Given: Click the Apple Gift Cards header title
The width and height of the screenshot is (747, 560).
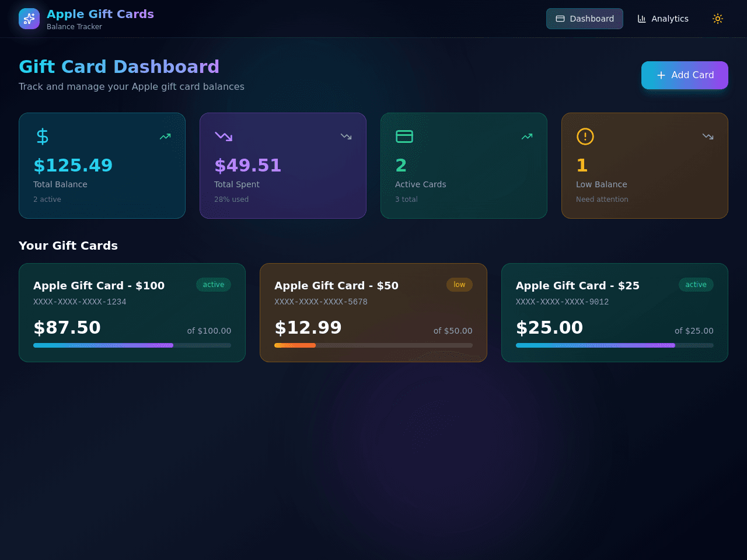Looking at the screenshot, I should (100, 14).
